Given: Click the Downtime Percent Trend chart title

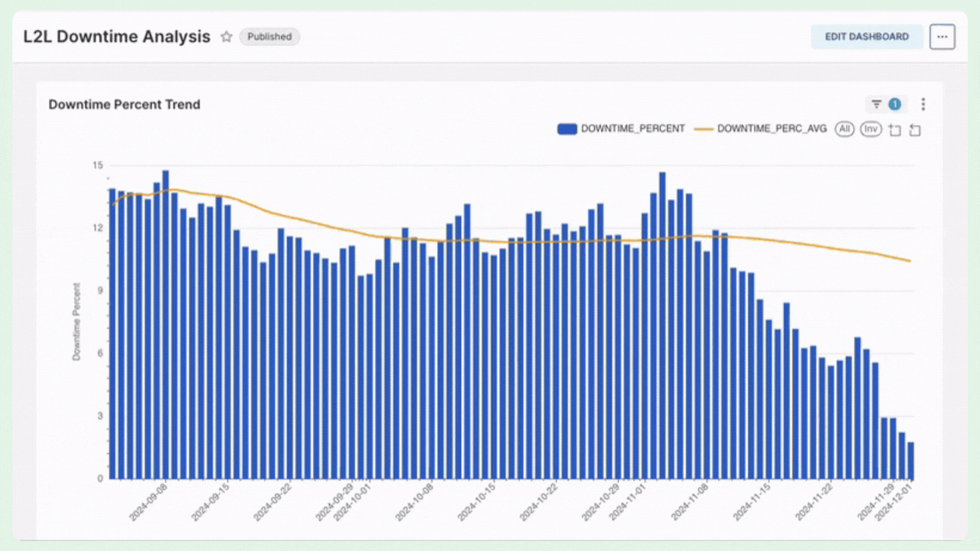Looking at the screenshot, I should tap(124, 104).
